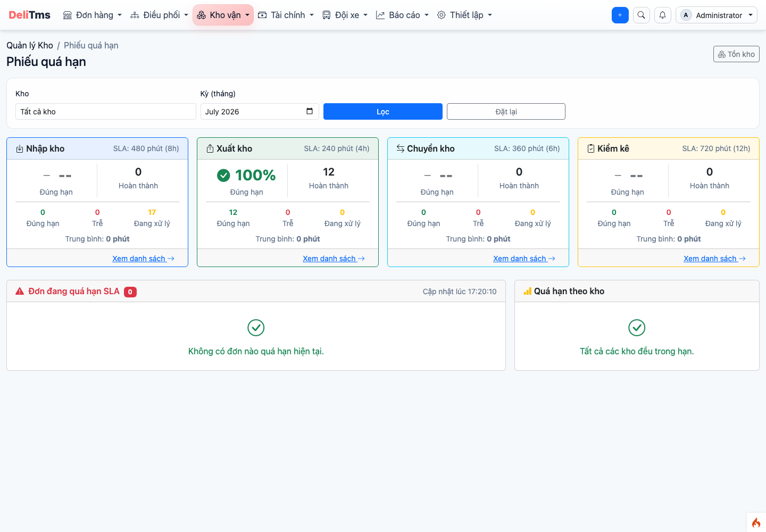Image resolution: width=766 pixels, height=532 pixels.
Task: Open the Đơn hàng menu
Action: (92, 15)
